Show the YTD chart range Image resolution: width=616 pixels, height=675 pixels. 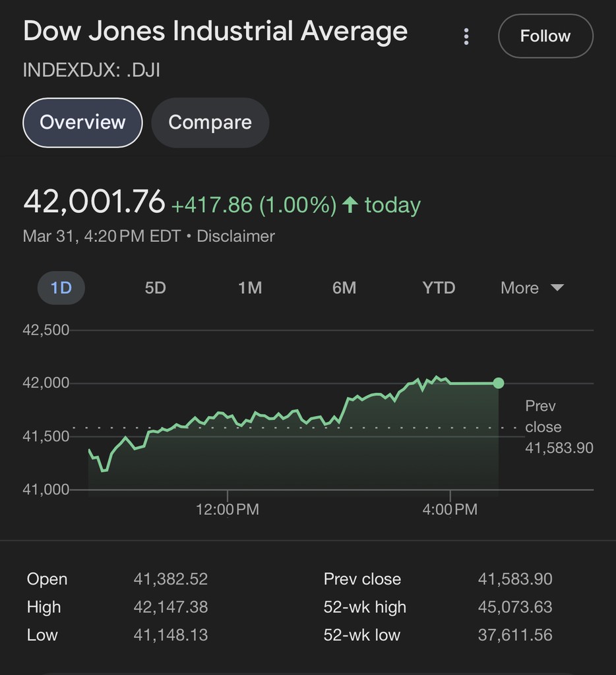click(x=439, y=288)
